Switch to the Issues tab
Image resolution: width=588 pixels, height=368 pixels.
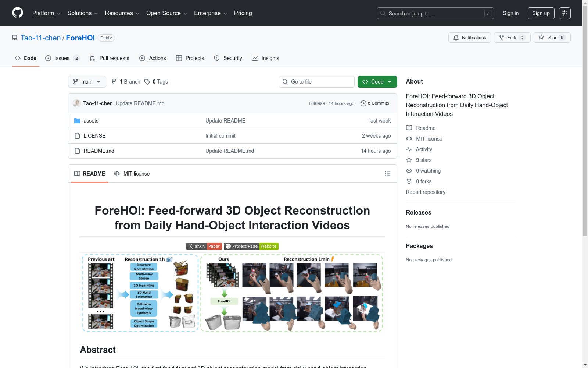coord(62,58)
